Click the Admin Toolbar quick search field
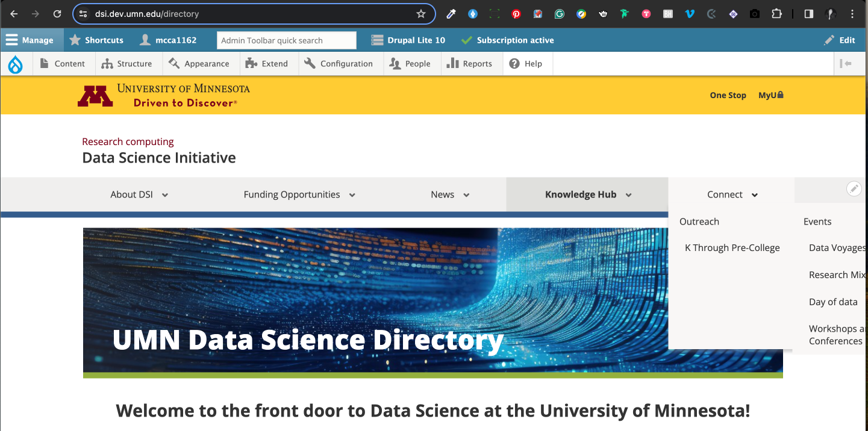 [286, 40]
